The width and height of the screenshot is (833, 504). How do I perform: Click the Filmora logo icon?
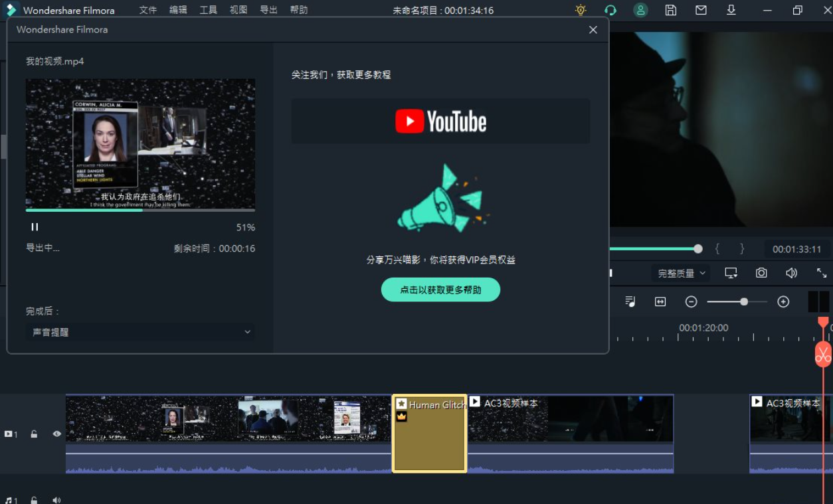(x=11, y=10)
